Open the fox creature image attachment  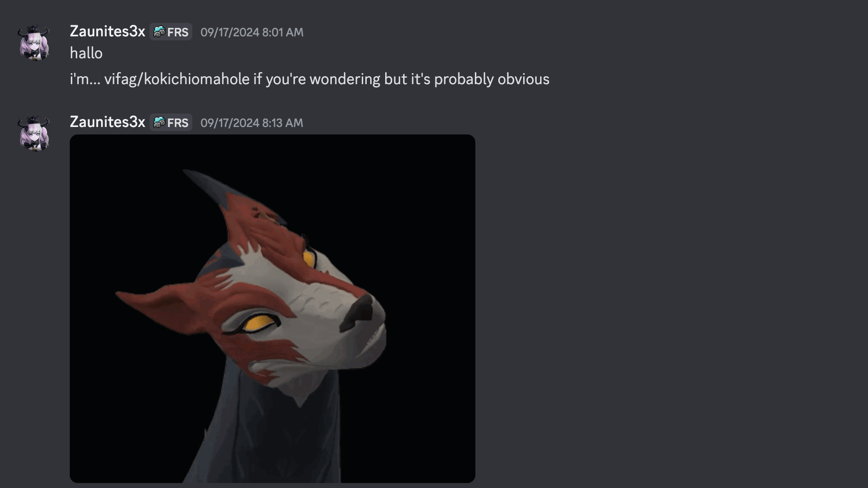point(273,309)
